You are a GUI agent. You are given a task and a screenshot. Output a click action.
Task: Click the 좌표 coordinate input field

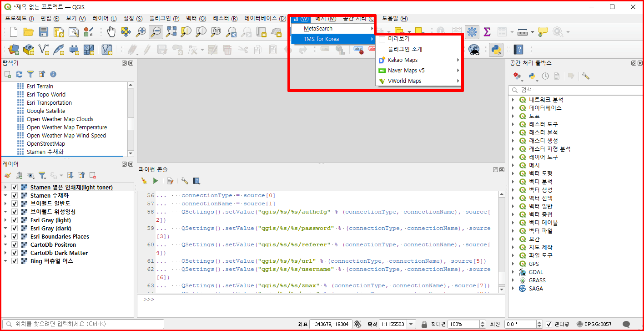point(331,324)
